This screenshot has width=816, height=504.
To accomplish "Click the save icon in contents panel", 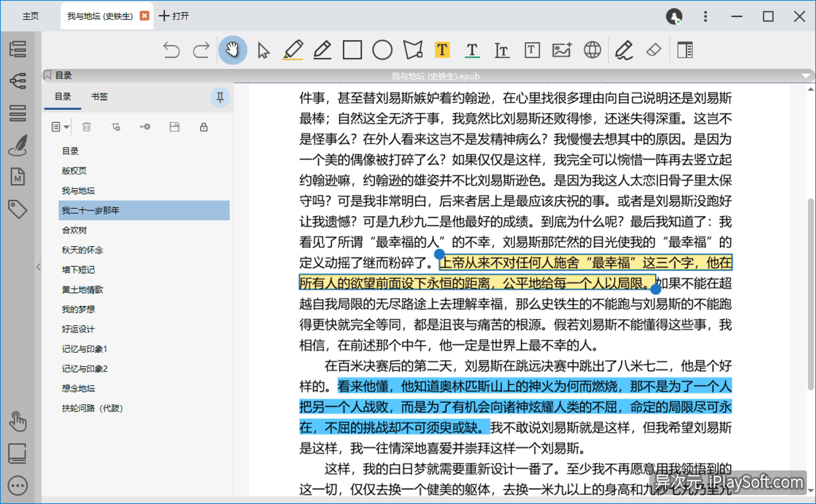I will (x=175, y=127).
